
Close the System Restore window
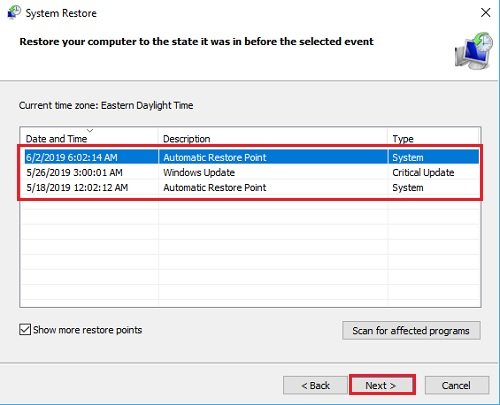pyautogui.click(x=485, y=13)
